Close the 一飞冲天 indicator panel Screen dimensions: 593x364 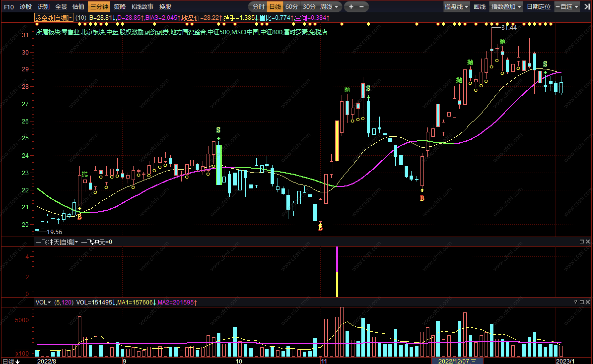588,242
